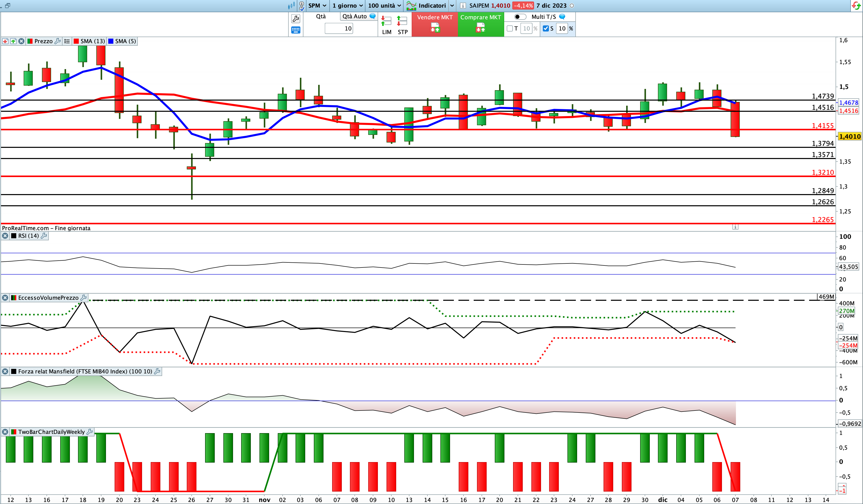Click the Prezzo green-red color swatch
This screenshot has height=504, width=863.
point(30,41)
